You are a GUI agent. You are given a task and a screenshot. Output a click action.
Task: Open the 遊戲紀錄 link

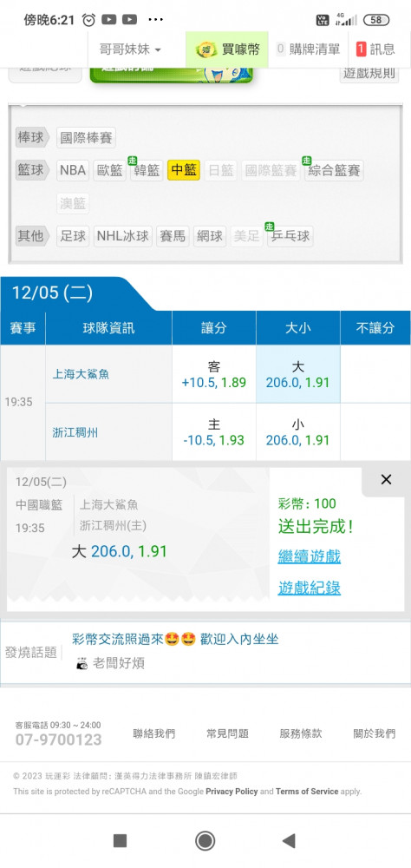[310, 588]
